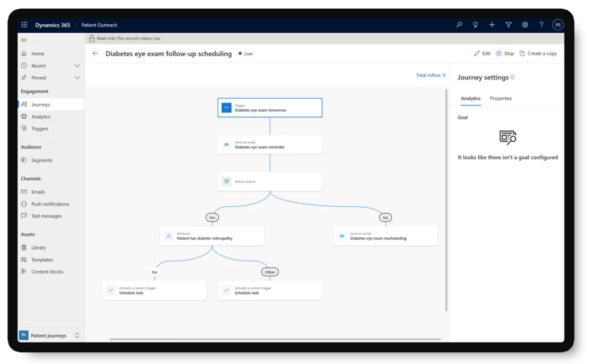
Task: Click the plus quick-create icon
Action: (492, 25)
